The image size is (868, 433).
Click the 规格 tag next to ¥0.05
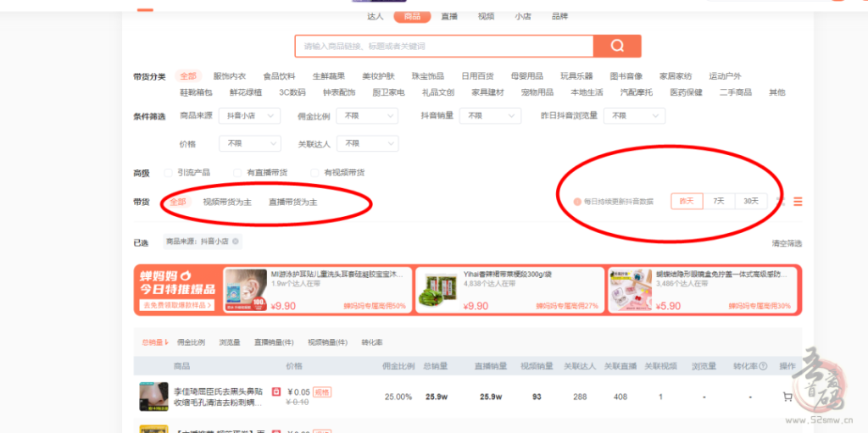pyautogui.click(x=322, y=392)
